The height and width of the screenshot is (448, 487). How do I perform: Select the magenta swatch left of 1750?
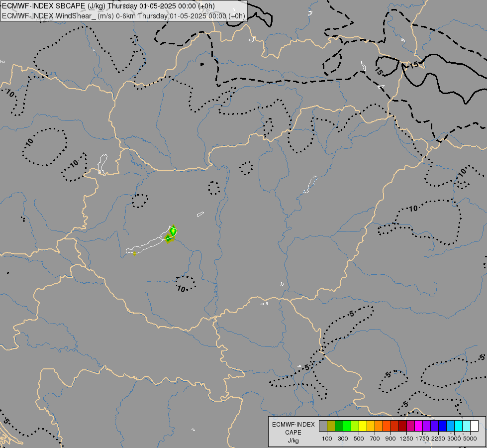point(419,426)
